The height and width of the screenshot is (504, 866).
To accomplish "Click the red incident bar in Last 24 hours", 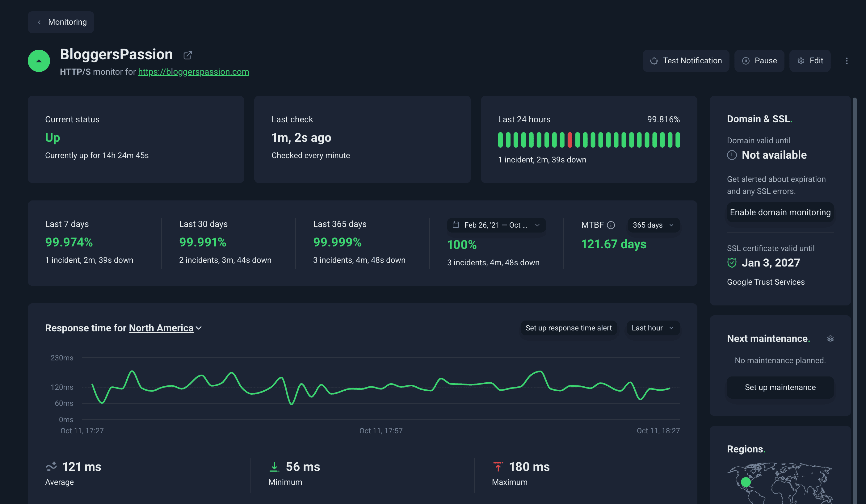I will pos(570,140).
